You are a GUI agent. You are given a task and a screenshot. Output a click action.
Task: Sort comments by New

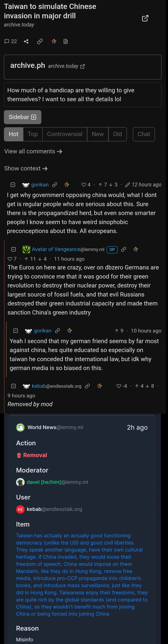click(x=98, y=134)
